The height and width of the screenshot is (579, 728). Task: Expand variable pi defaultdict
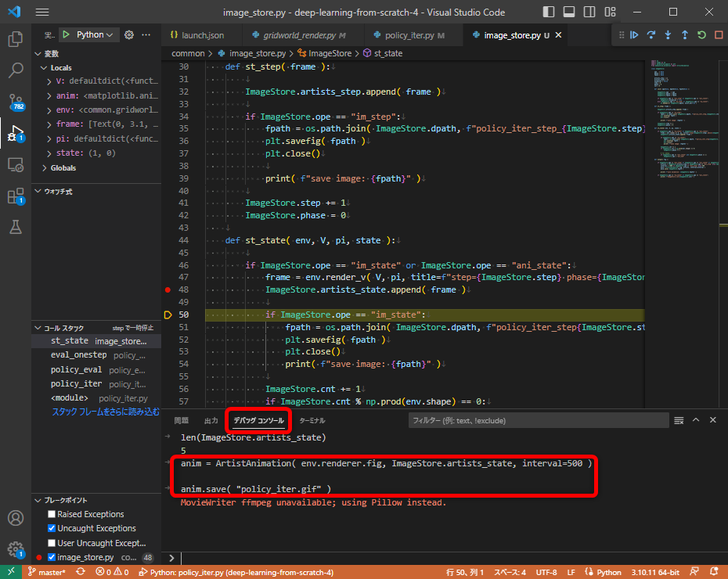tap(49, 138)
